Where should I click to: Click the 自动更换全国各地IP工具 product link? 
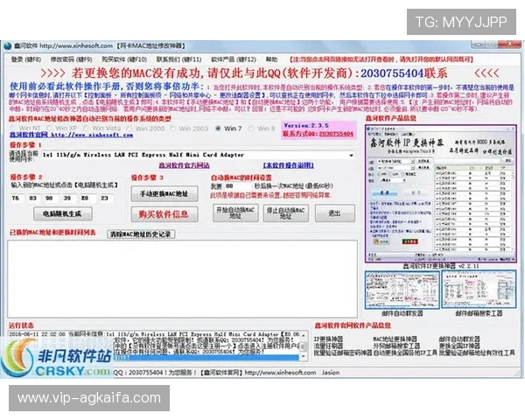(x=405, y=353)
